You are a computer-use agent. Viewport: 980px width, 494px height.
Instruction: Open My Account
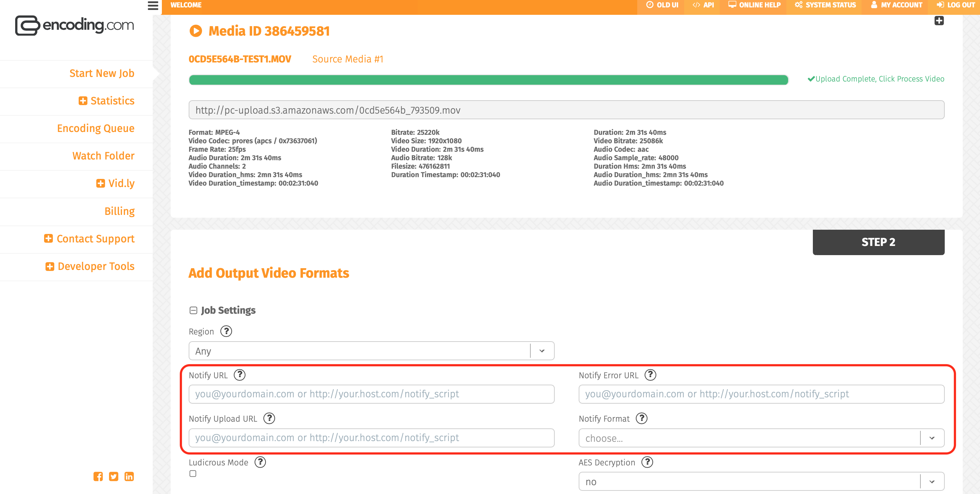[897, 5]
